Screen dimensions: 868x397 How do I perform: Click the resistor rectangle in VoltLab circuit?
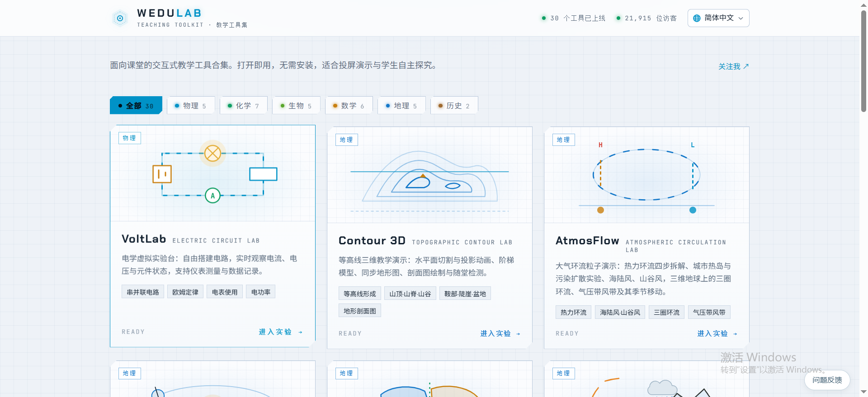(263, 174)
